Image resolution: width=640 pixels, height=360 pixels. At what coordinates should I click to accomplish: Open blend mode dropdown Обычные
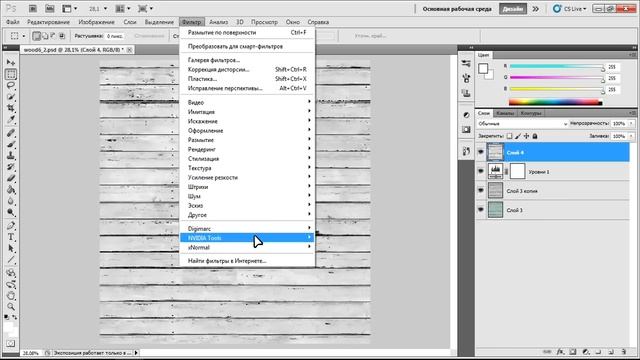pos(522,124)
